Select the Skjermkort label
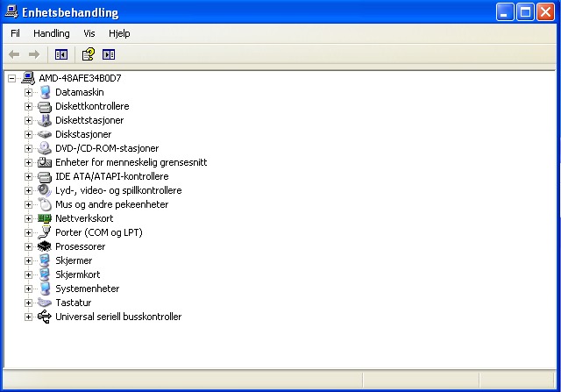This screenshot has width=561, height=392. click(78, 274)
